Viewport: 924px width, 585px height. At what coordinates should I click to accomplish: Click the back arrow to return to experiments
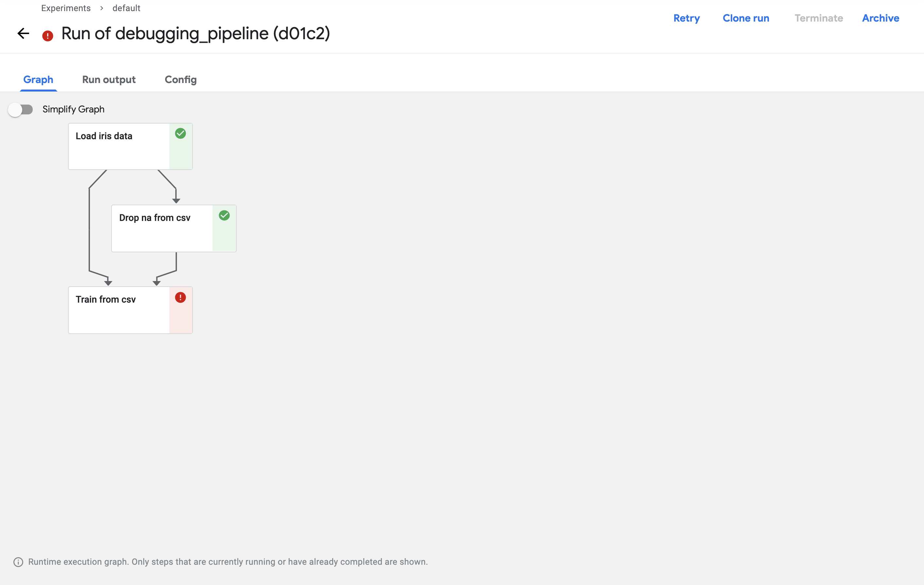click(24, 34)
